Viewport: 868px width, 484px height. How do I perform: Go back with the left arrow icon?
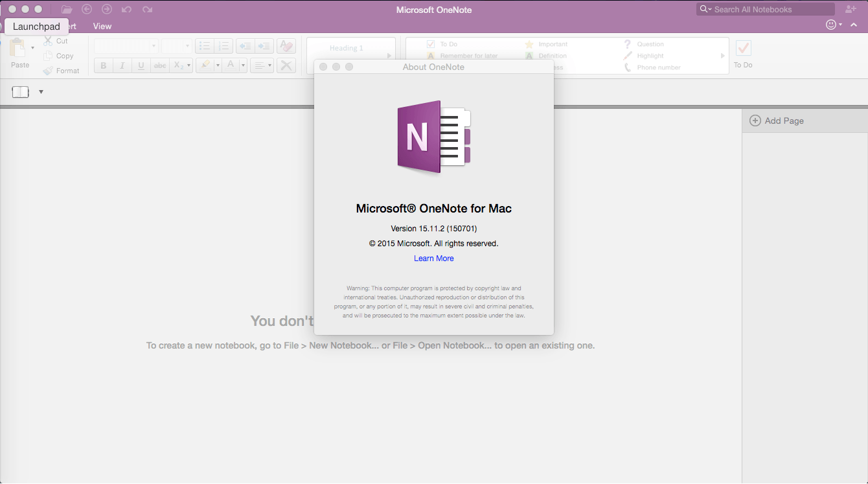tap(87, 9)
